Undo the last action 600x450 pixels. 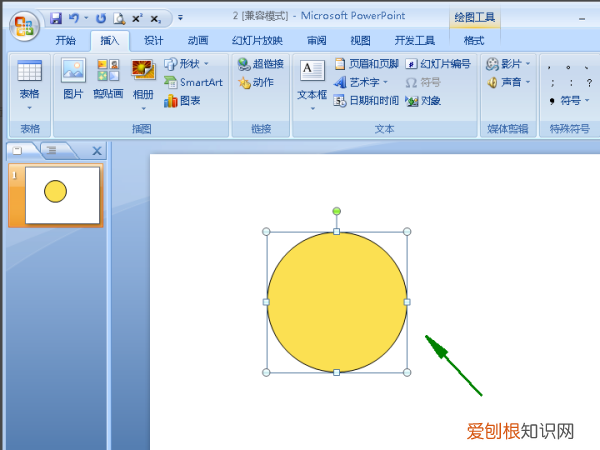74,18
